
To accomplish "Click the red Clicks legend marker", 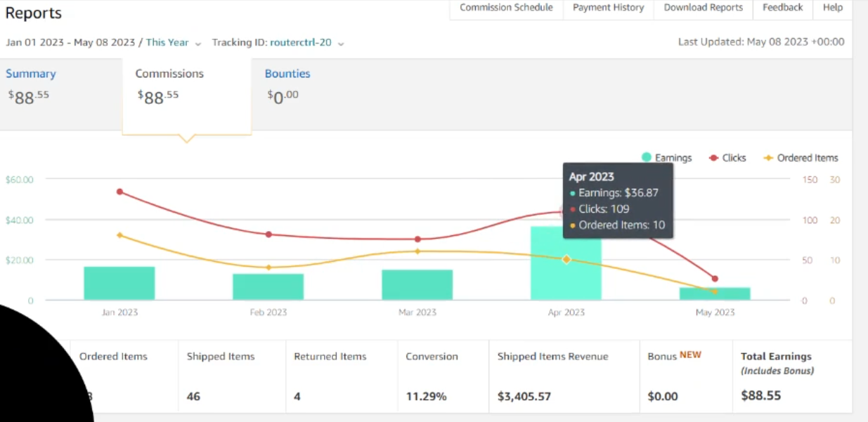I will pyautogui.click(x=714, y=158).
